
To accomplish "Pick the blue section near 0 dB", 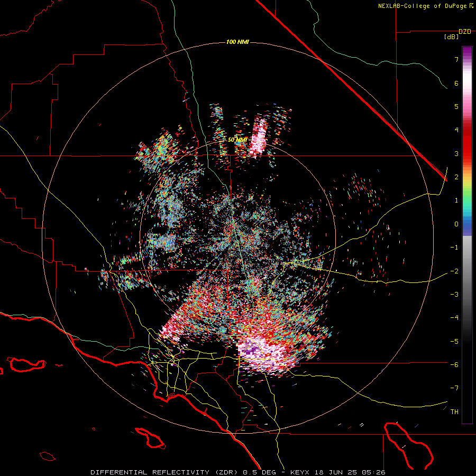I will pyautogui.click(x=467, y=225).
